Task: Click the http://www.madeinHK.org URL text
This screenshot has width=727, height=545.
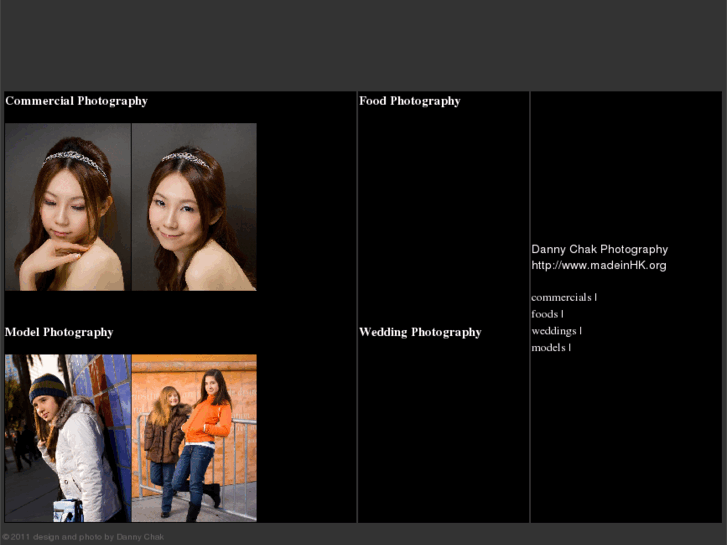Action: tap(599, 265)
